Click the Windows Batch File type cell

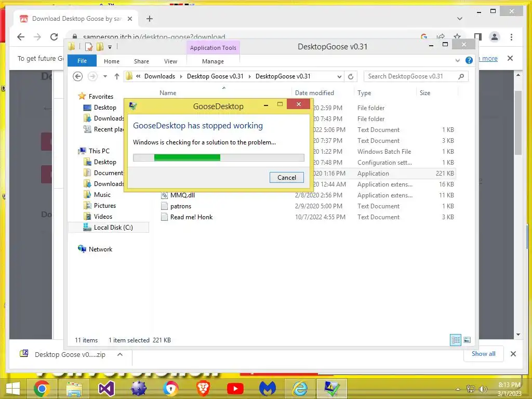coord(384,152)
